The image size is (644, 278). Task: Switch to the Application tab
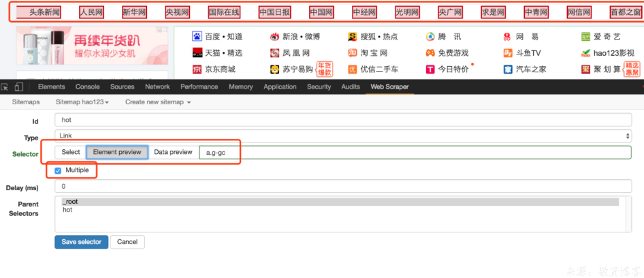(x=280, y=87)
